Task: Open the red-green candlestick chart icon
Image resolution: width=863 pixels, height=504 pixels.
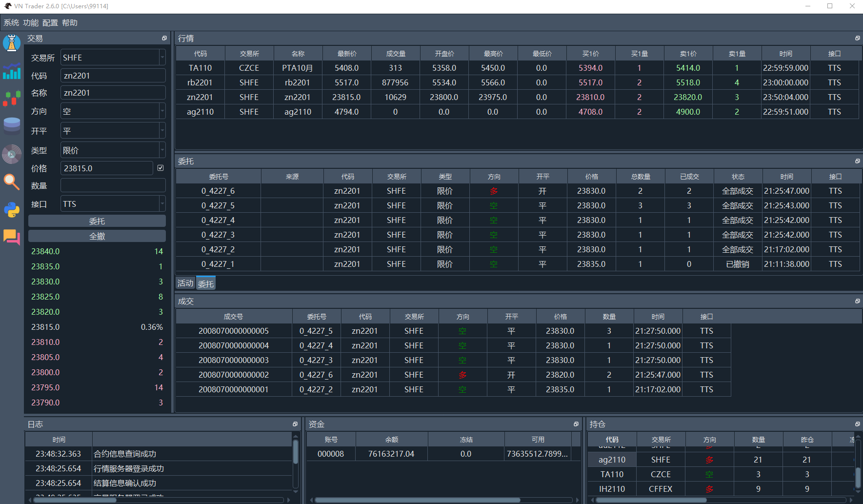Action: point(12,99)
